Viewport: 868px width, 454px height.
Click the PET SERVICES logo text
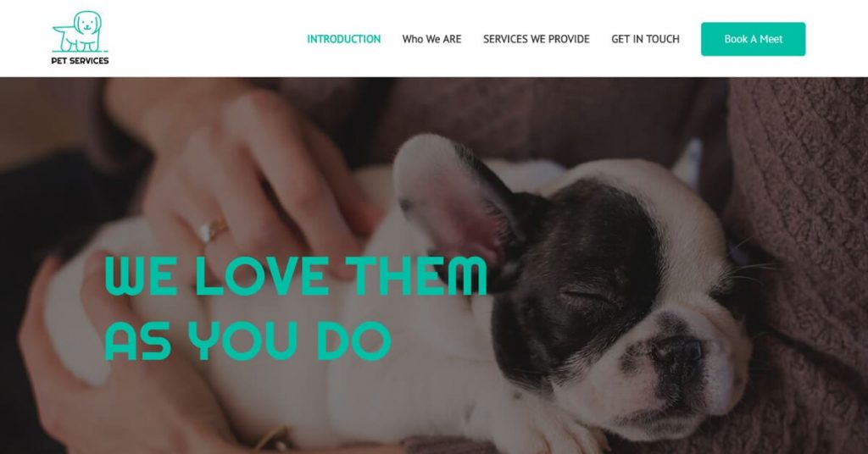tap(81, 61)
